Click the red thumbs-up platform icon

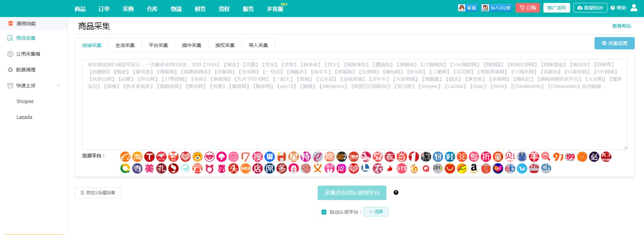[x=390, y=168]
